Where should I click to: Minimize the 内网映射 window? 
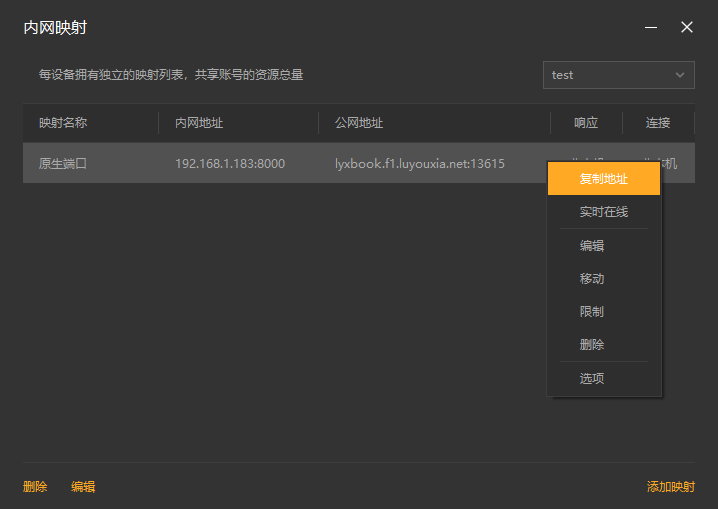[x=651, y=27]
